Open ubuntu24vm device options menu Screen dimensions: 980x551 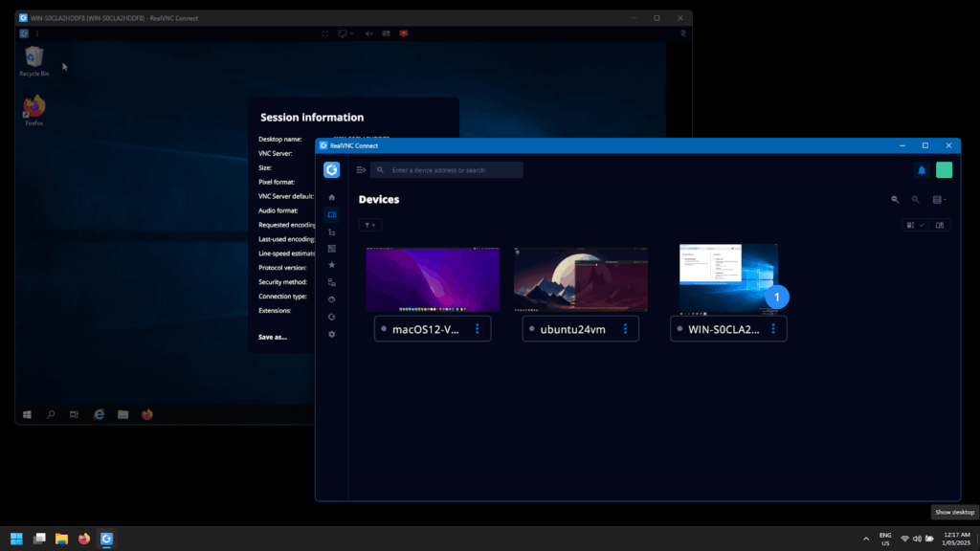tap(626, 329)
